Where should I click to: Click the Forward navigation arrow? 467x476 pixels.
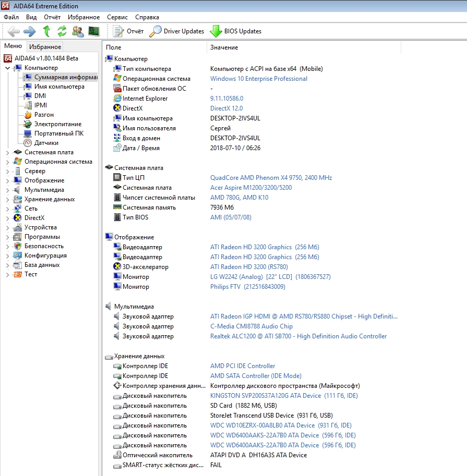point(29,31)
